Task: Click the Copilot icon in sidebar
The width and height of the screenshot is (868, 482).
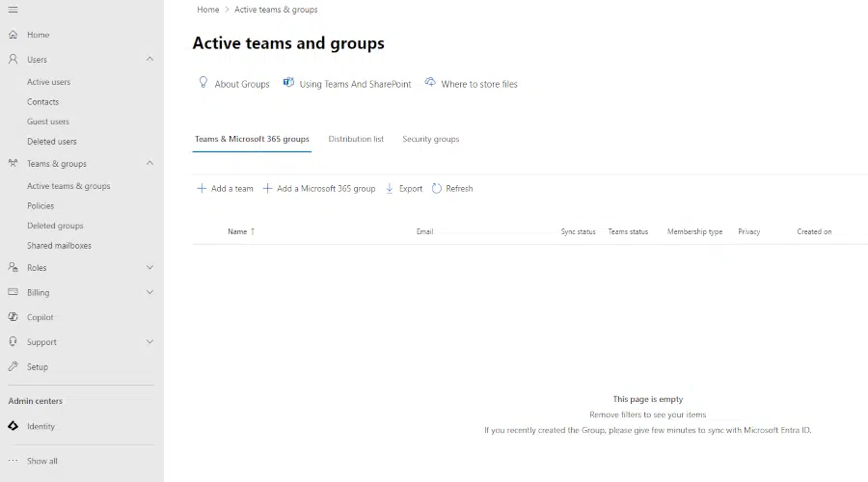Action: [x=13, y=317]
